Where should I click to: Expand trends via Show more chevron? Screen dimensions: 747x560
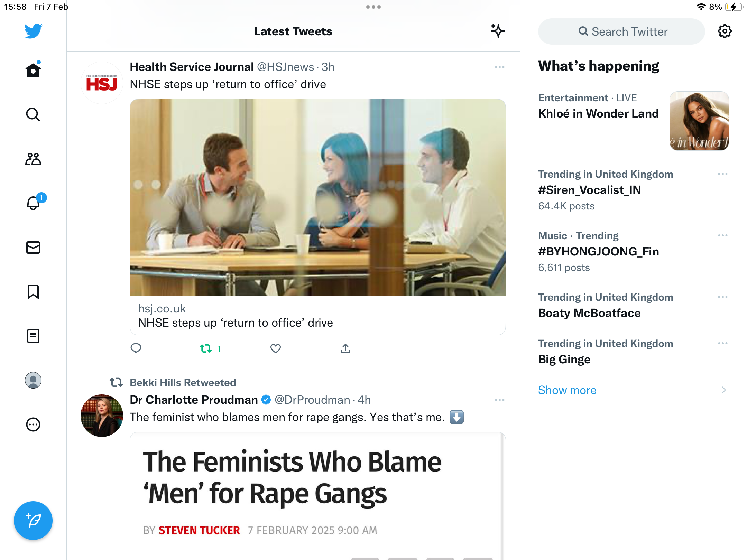pos(724,390)
